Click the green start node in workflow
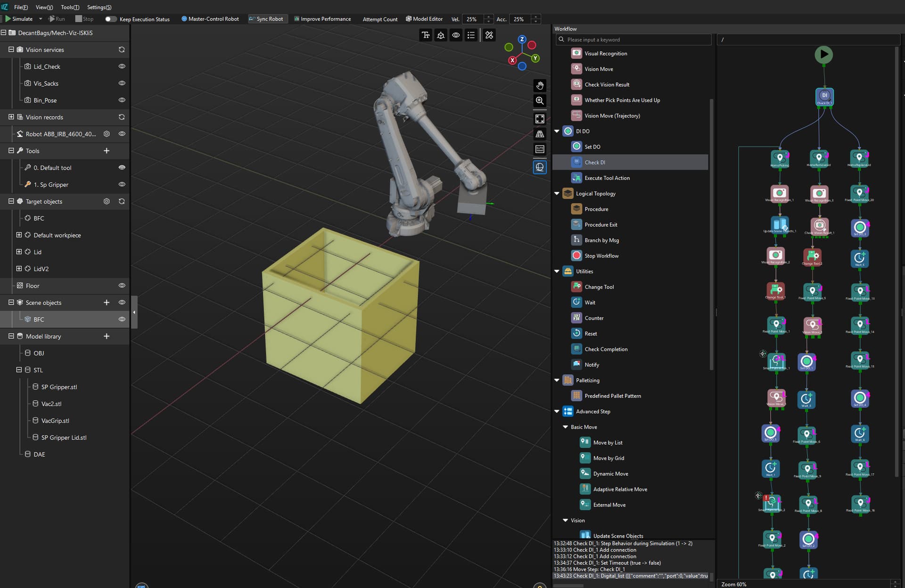The image size is (905, 588). [823, 54]
